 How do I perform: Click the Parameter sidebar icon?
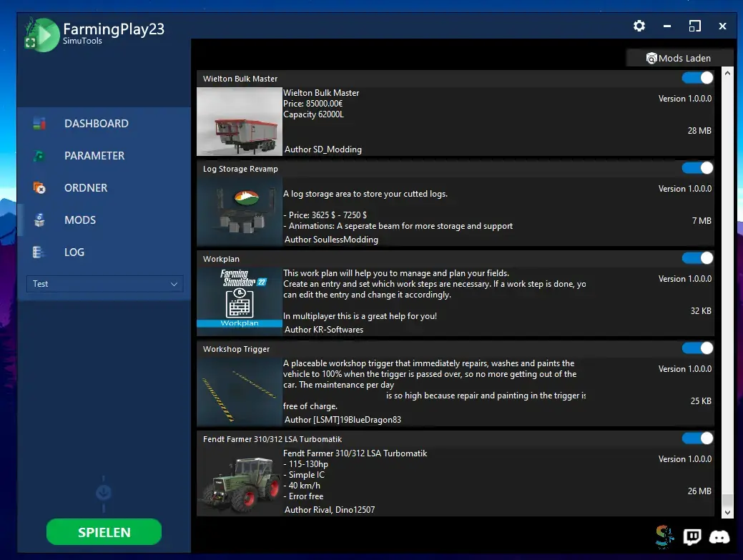click(x=39, y=156)
